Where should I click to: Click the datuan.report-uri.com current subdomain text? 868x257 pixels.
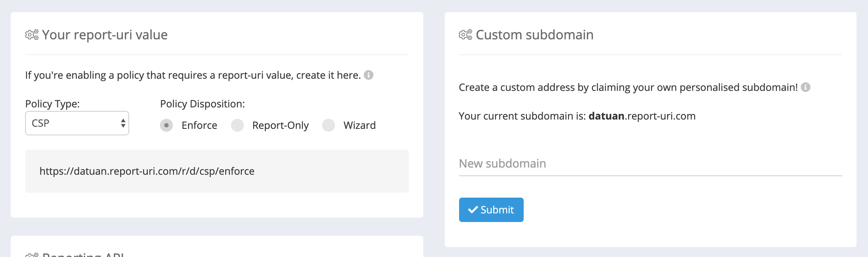click(x=642, y=116)
